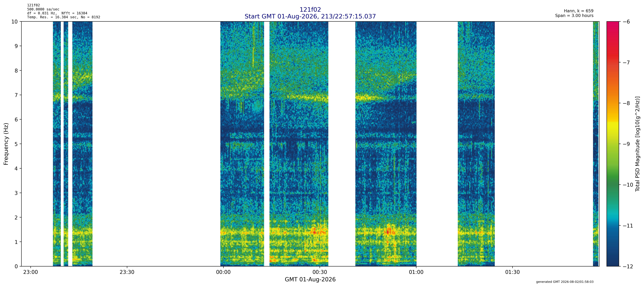Image resolution: width=644 pixels, height=287 pixels.
Task: Select the colorbar tick label "−11"
Action: [628, 225]
